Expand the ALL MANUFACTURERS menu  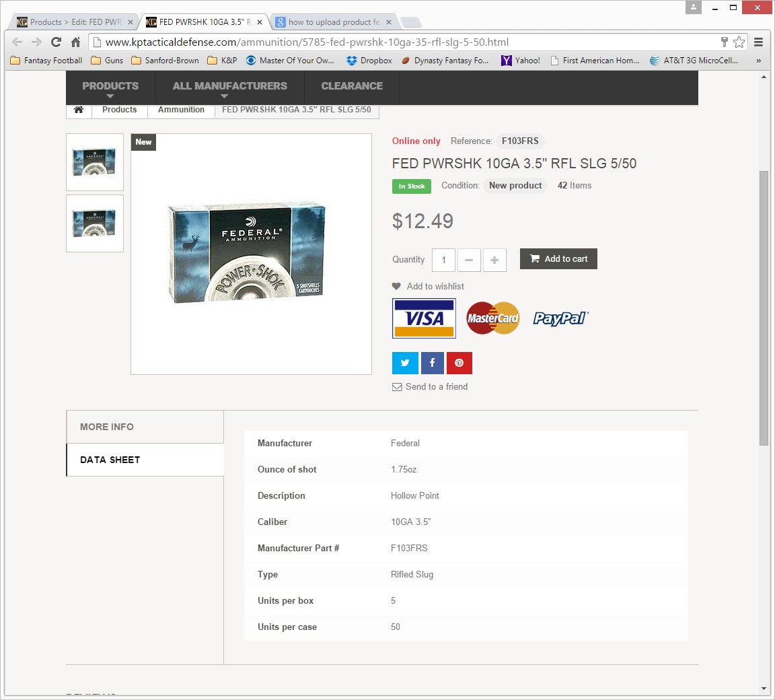230,87
